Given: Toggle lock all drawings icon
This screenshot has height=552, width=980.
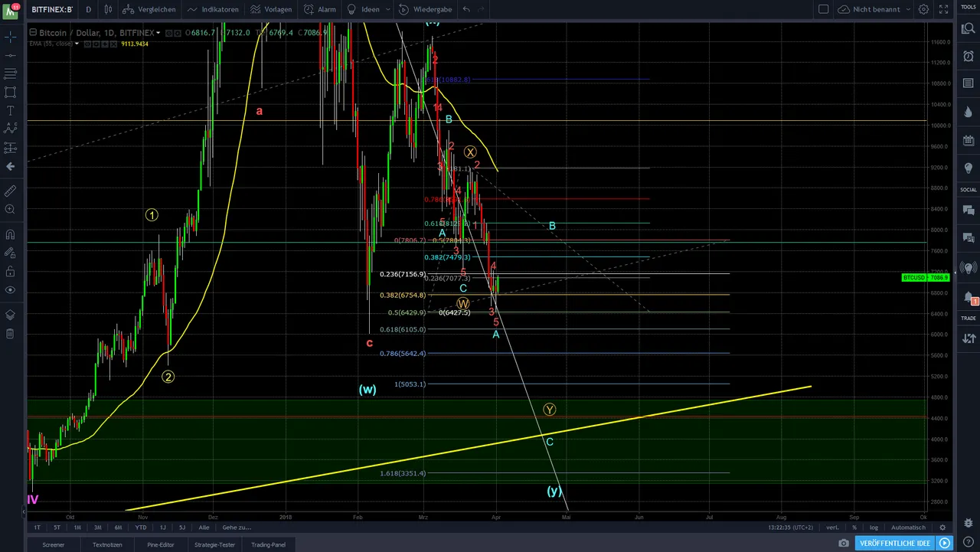Looking at the screenshot, I should point(11,271).
